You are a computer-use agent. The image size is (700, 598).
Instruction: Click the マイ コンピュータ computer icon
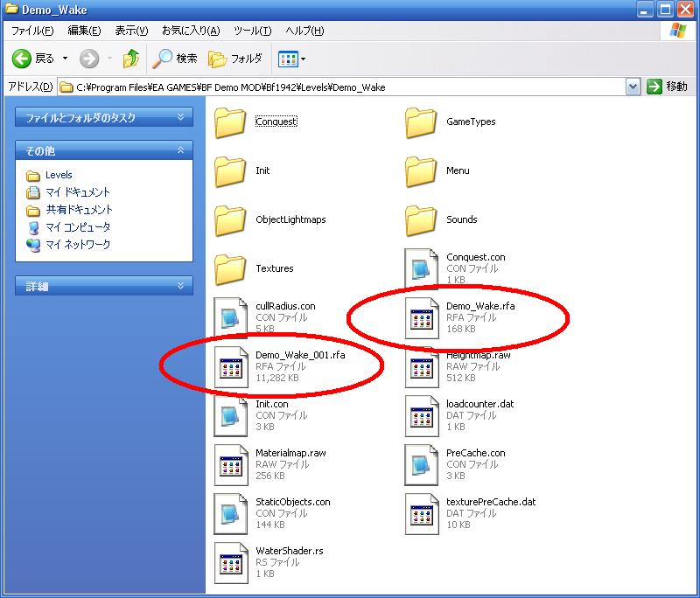click(33, 227)
